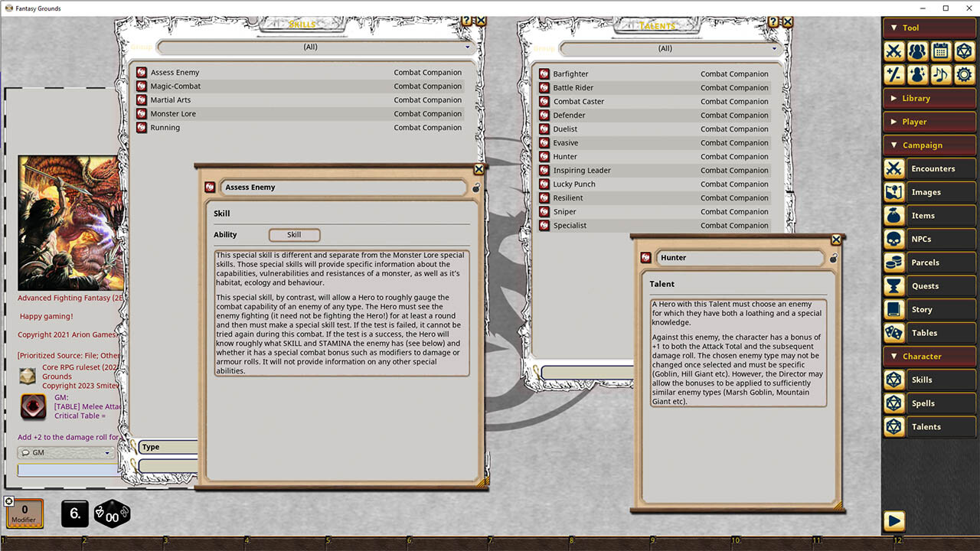Expand the Library sidebar section

click(x=929, y=98)
